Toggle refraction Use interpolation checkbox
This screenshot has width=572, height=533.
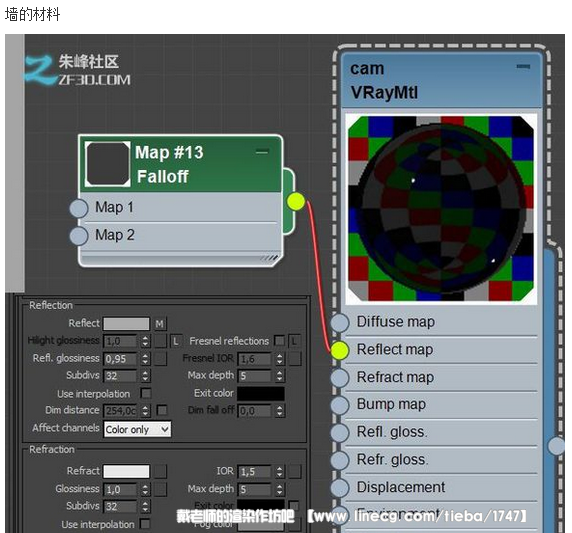146,524
